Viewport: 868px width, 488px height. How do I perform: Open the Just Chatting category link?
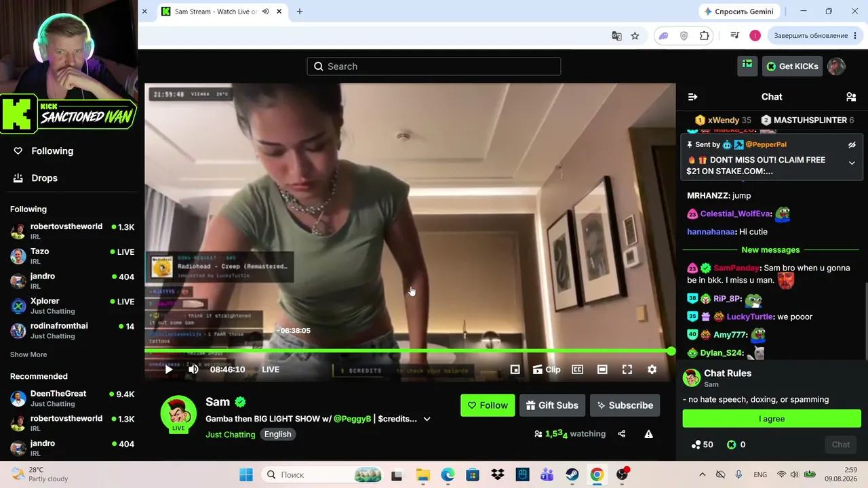tap(231, 434)
